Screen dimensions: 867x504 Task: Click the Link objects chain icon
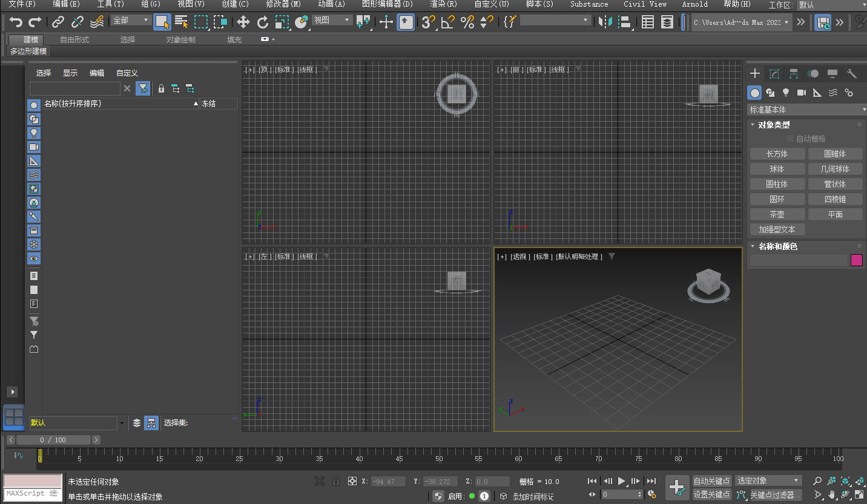[x=58, y=22]
